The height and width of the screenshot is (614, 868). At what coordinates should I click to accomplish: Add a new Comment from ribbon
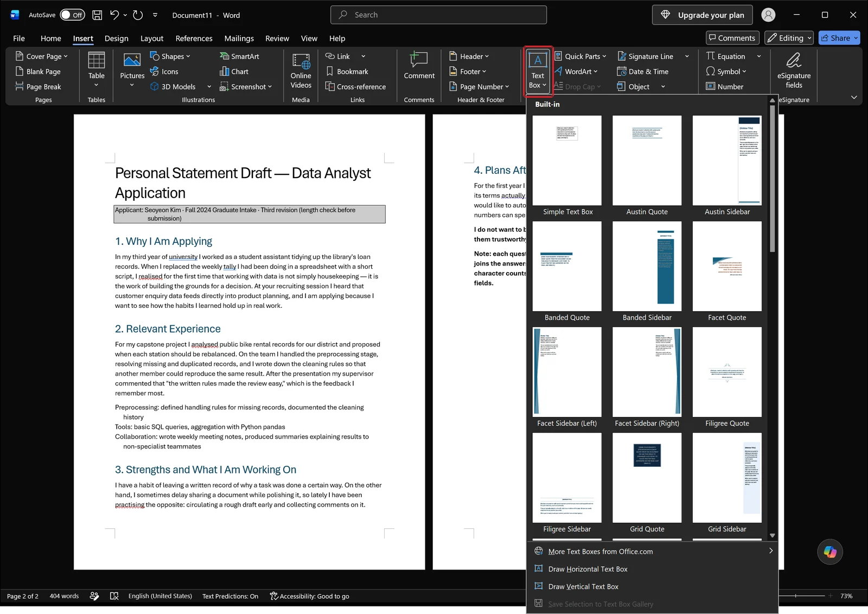coord(419,66)
